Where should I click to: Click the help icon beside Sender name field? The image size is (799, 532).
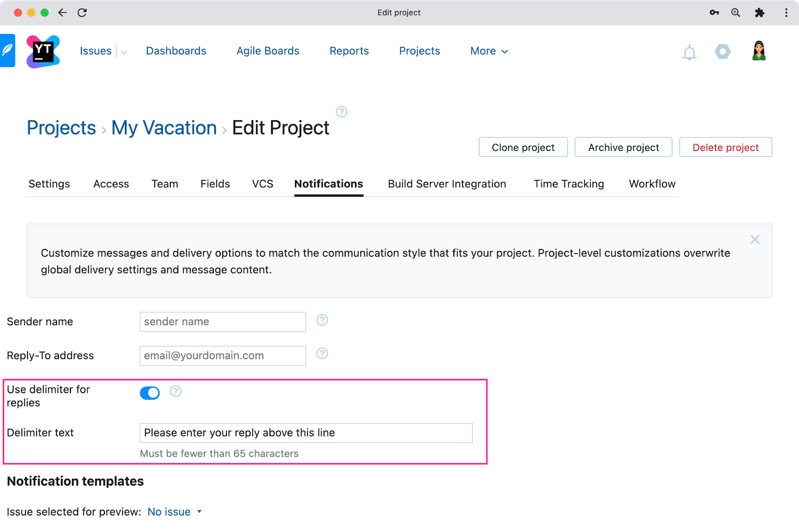(322, 320)
